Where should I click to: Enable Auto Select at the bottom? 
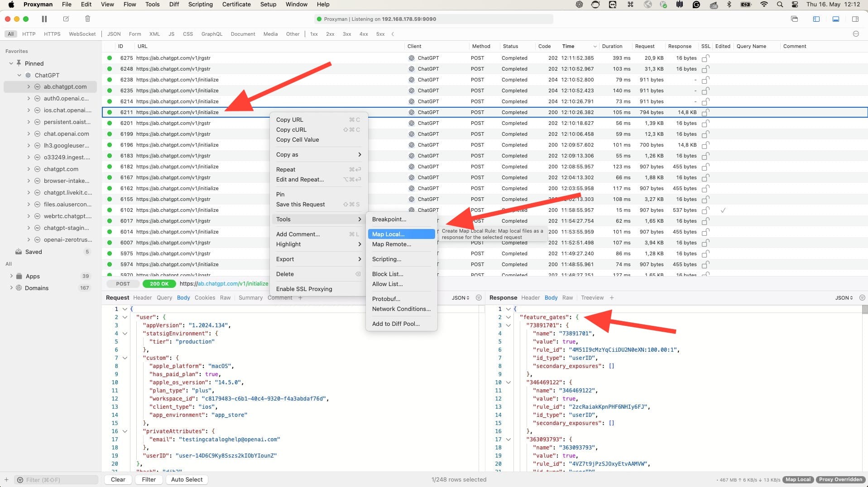pos(186,479)
